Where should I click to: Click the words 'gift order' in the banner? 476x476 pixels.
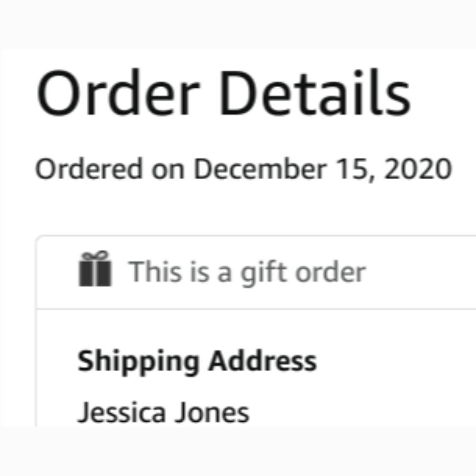(x=303, y=273)
